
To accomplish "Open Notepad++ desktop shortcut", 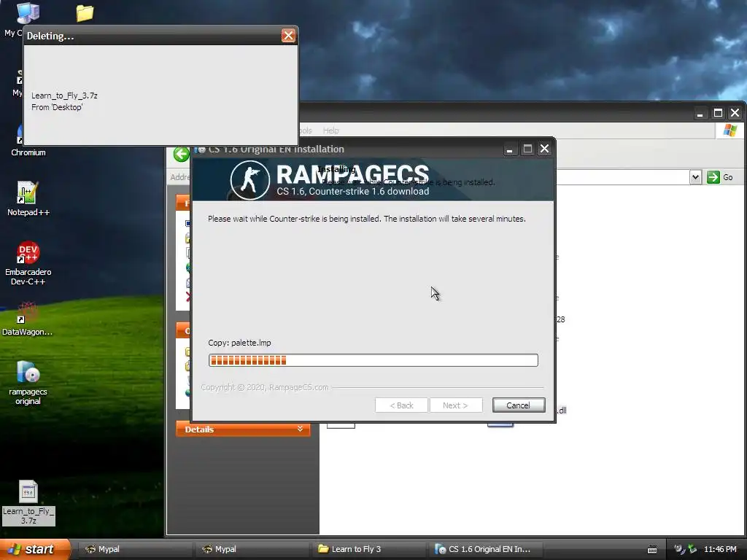I will pos(28,199).
